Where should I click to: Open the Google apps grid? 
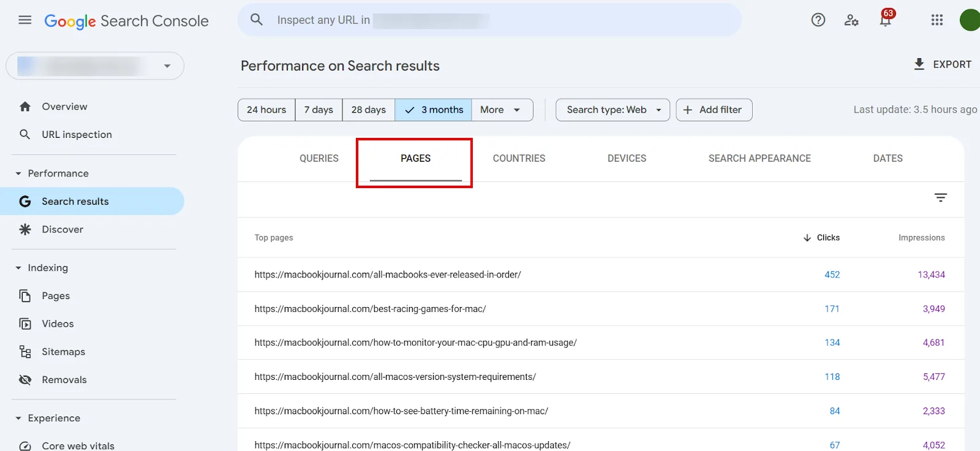pos(937,20)
